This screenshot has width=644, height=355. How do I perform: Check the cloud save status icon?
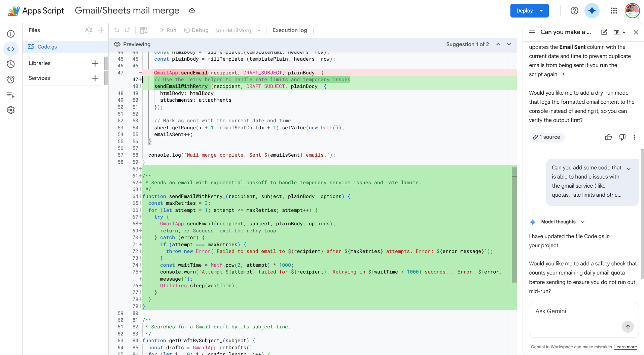click(x=192, y=10)
